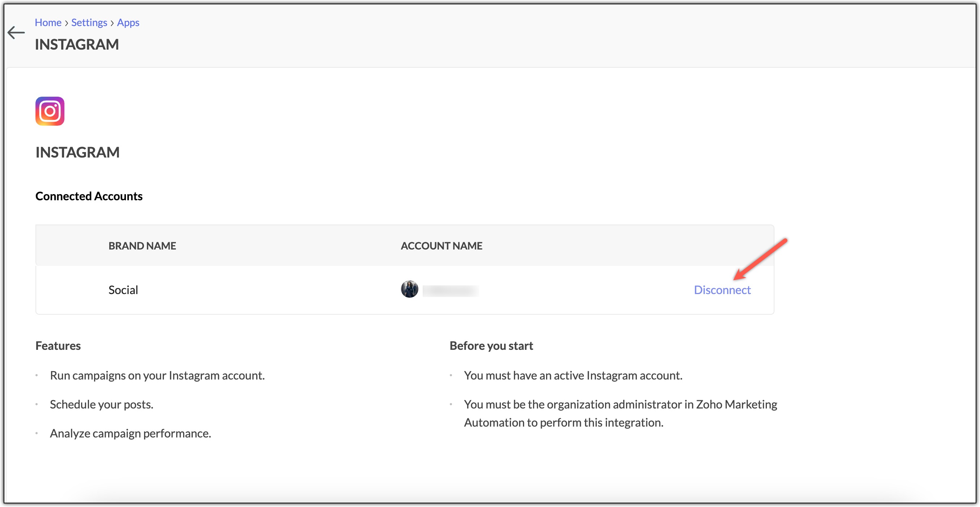980x507 pixels.
Task: Click the Before you start heading
Action: point(491,345)
